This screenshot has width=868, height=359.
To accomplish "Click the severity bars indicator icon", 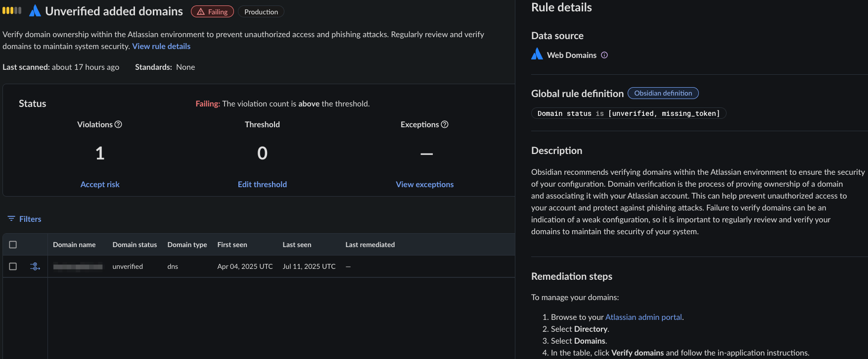I will pyautogui.click(x=12, y=10).
